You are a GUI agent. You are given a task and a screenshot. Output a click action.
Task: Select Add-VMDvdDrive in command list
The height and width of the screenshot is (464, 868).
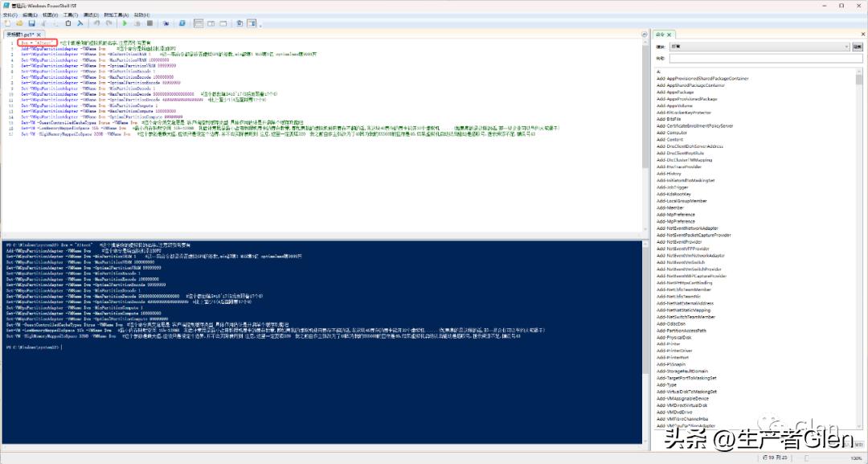pyautogui.click(x=674, y=412)
